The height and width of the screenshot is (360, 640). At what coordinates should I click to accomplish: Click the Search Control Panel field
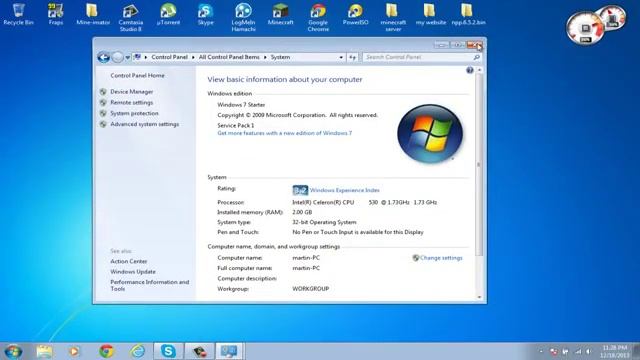pyautogui.click(x=422, y=58)
